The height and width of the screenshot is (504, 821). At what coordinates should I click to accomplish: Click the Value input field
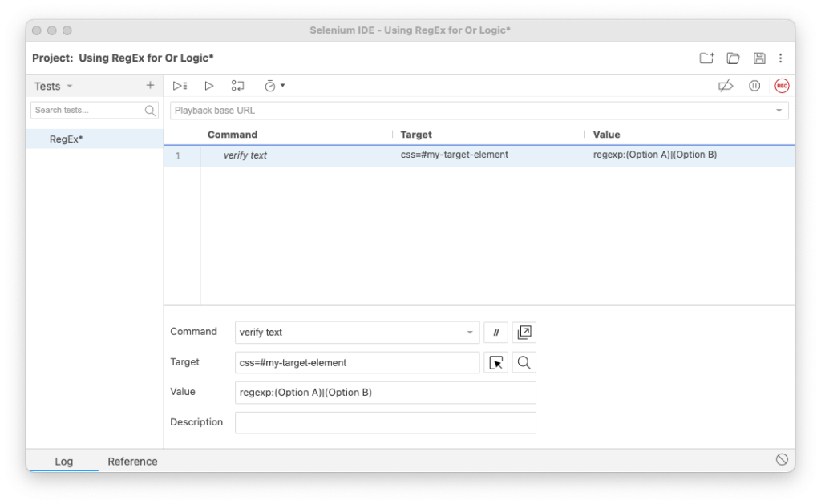pyautogui.click(x=386, y=393)
